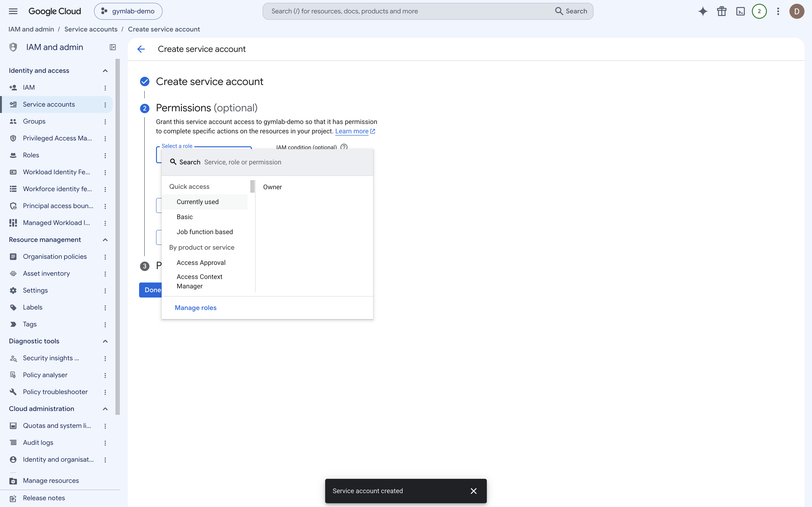812x507 pixels.
Task: Click the Manage roles link
Action: click(x=195, y=308)
